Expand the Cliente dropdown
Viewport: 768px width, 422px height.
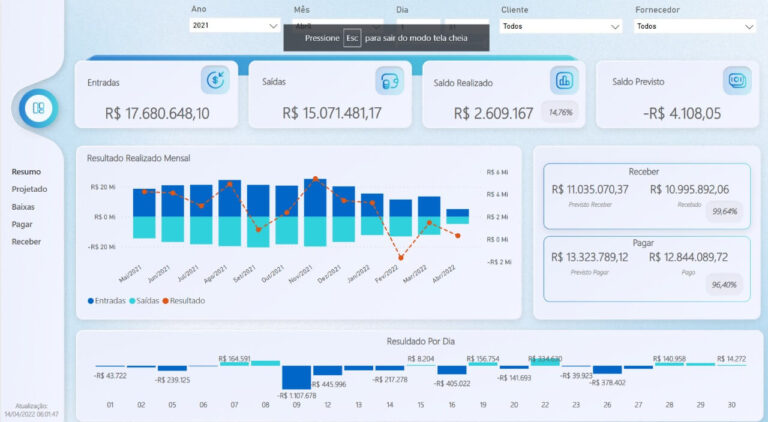[x=561, y=26]
